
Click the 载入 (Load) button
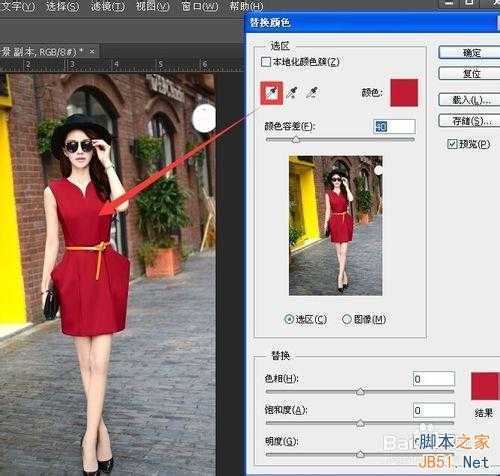tap(469, 100)
